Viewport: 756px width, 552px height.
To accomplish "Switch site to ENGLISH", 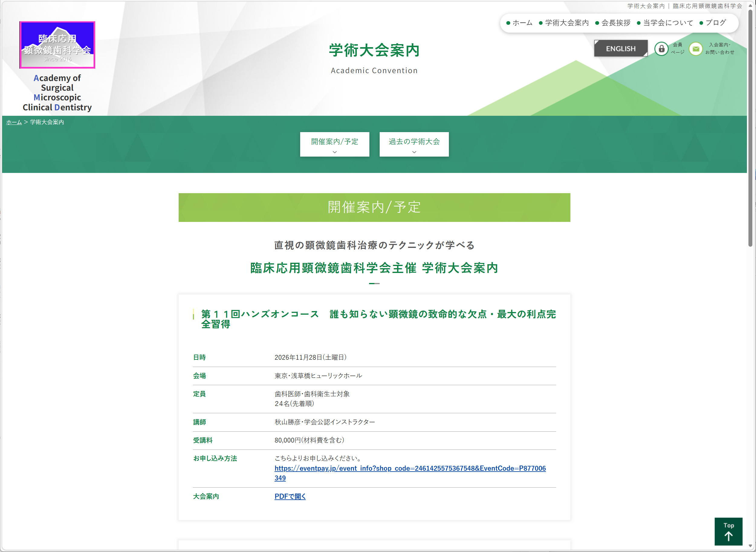I will tap(621, 48).
